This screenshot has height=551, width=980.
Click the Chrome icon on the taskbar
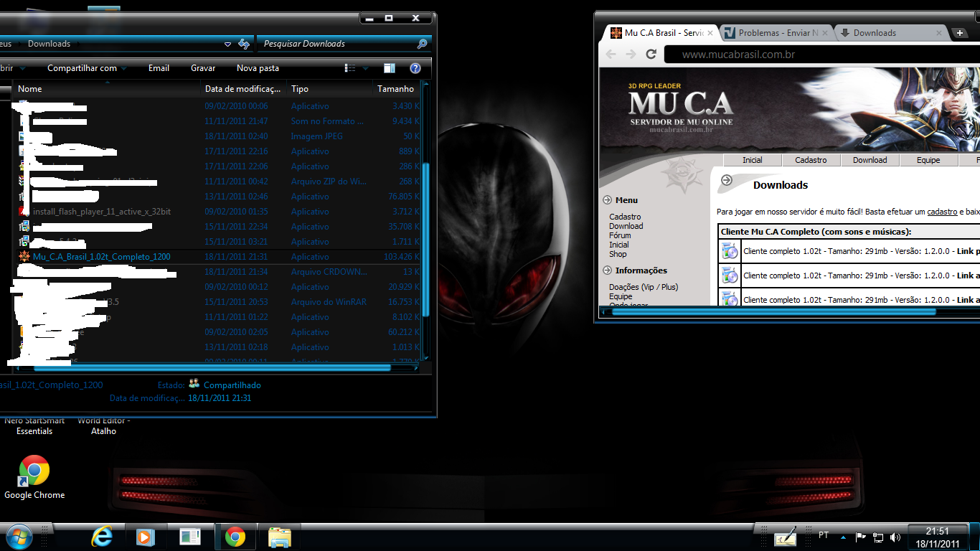point(235,537)
